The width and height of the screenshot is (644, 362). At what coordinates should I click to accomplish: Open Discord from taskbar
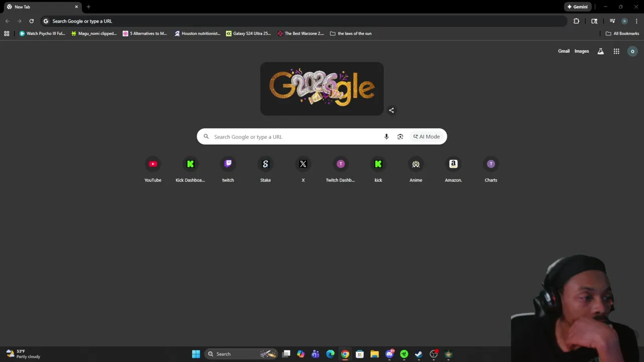pos(389,354)
